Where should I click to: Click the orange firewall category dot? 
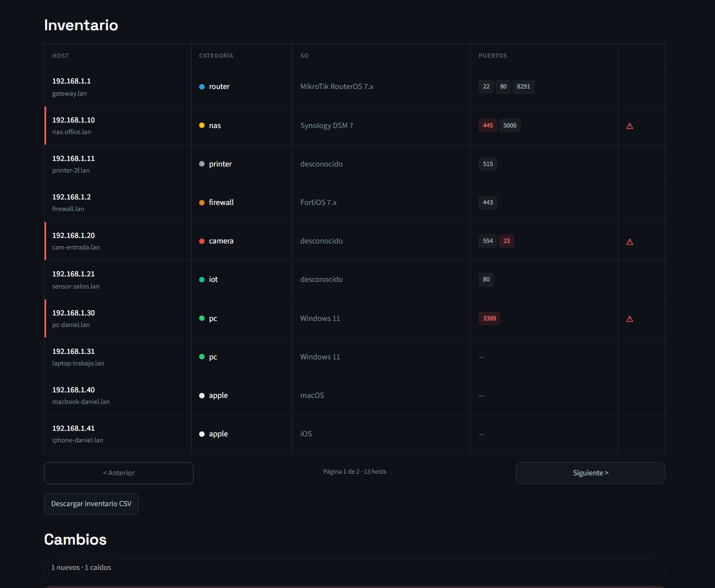pos(202,203)
